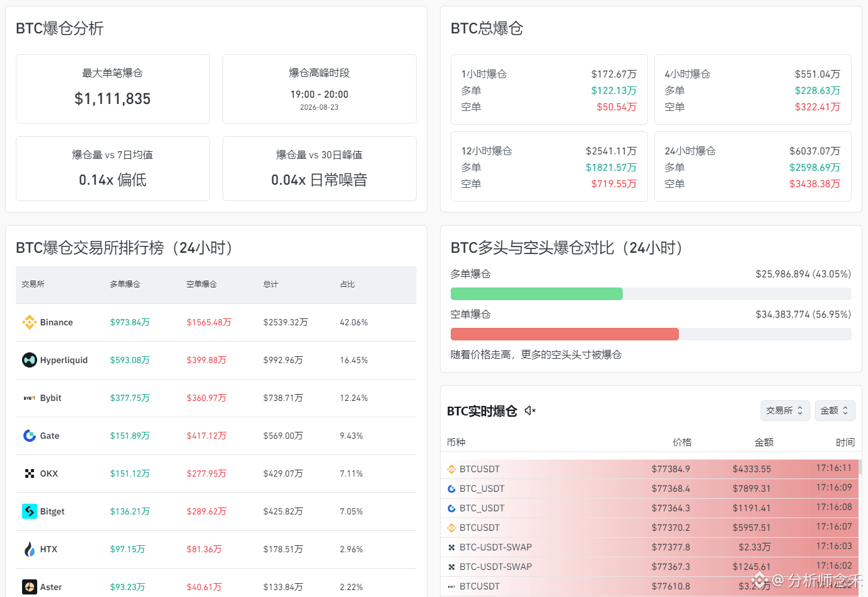Click Hyperliquid total value $992.96万
868x597 pixels.
[283, 360]
